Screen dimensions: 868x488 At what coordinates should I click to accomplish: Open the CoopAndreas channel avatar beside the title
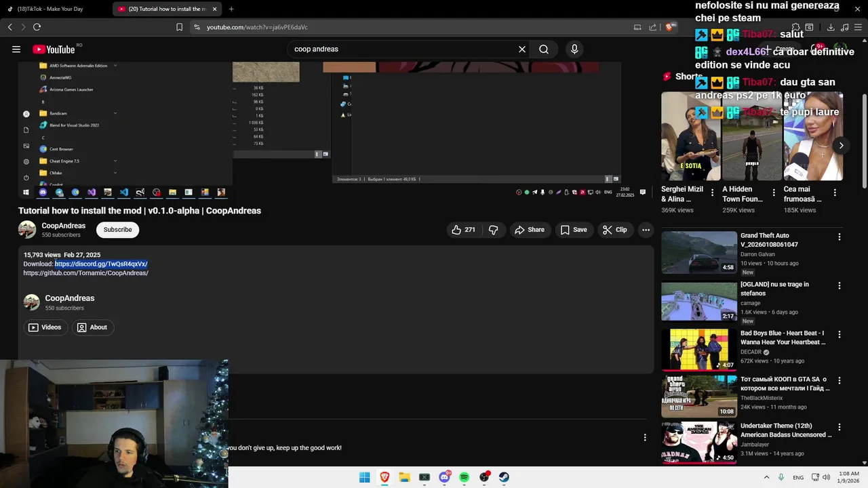27,230
